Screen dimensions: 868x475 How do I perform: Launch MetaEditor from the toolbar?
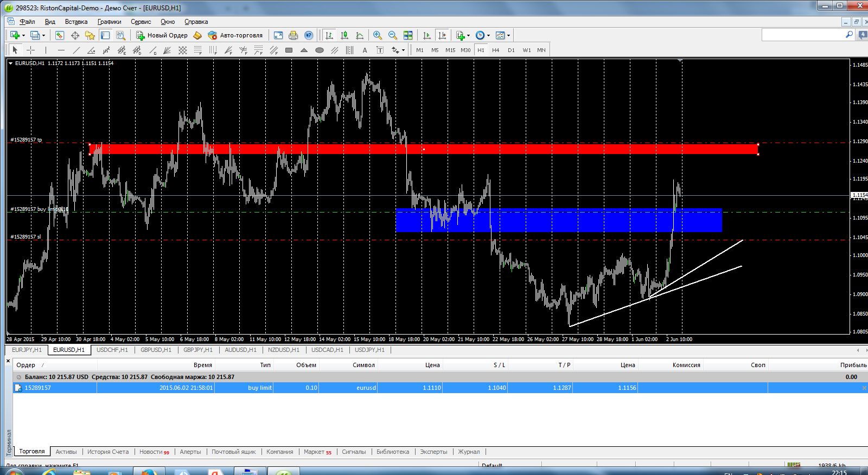[197, 35]
